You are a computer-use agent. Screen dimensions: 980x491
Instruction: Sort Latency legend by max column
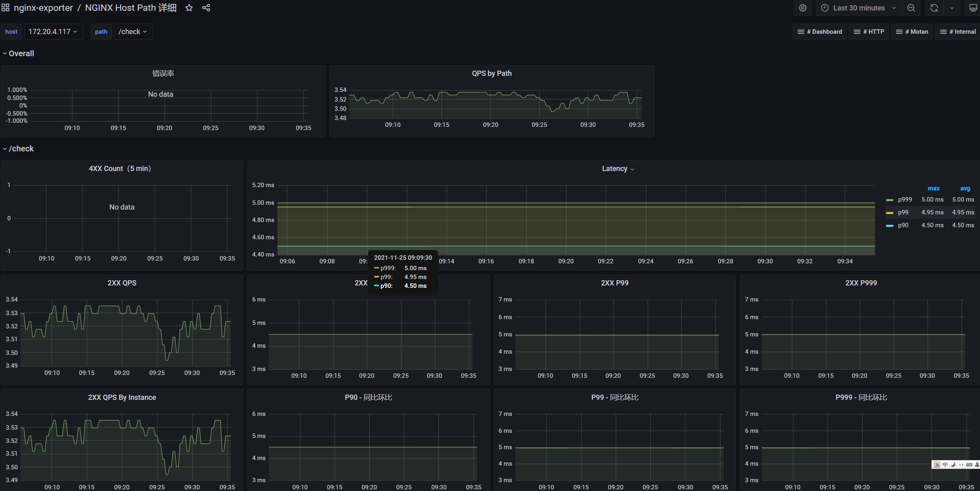(933, 188)
